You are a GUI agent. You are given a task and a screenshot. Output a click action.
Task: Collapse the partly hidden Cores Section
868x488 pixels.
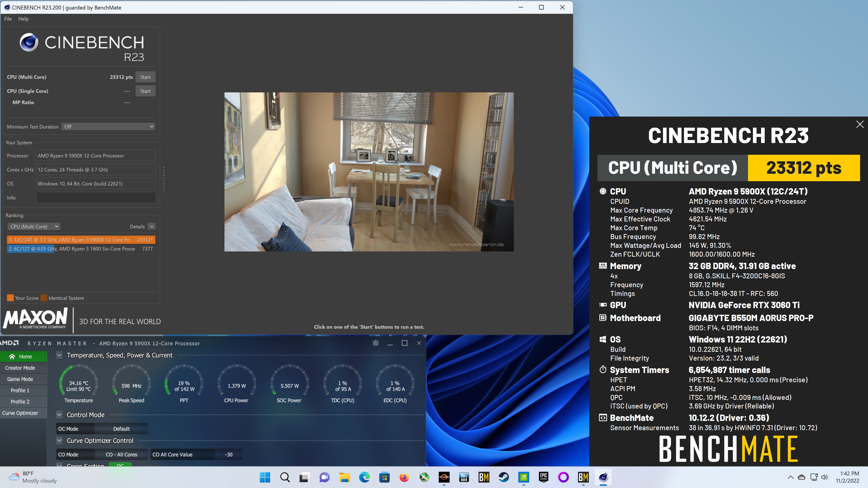[x=59, y=465]
